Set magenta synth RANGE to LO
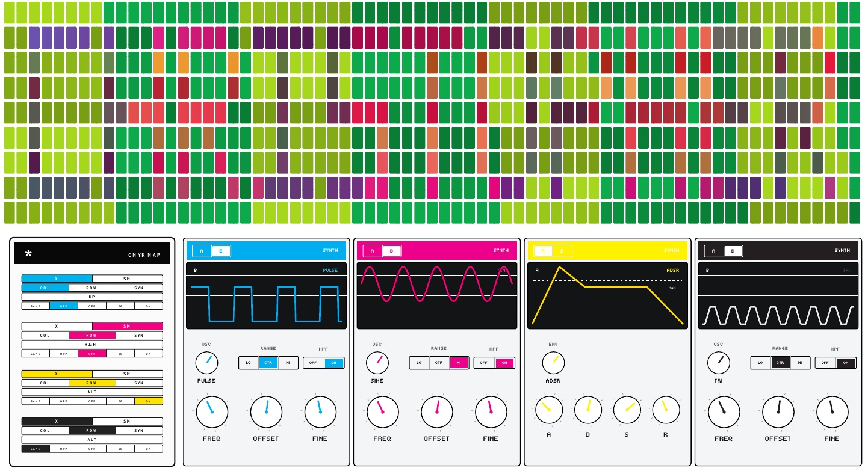This screenshot has width=868, height=468. [420, 363]
